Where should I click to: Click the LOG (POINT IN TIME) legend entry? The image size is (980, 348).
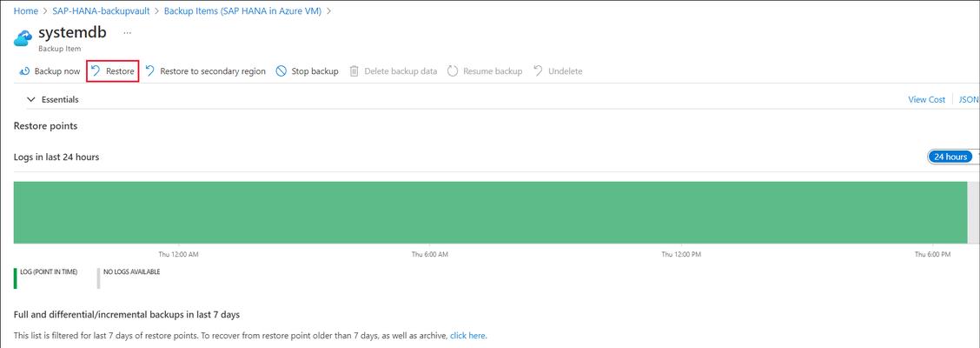coord(49,272)
